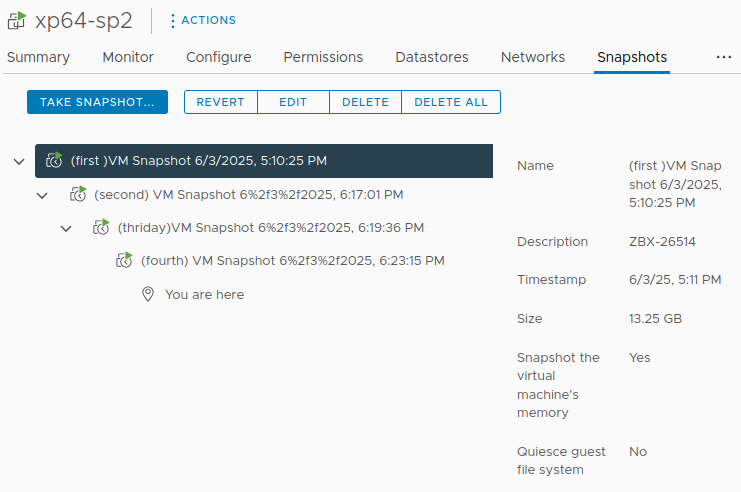741x492 pixels.
Task: Select the fourth VM Snapshot entry
Action: point(292,261)
